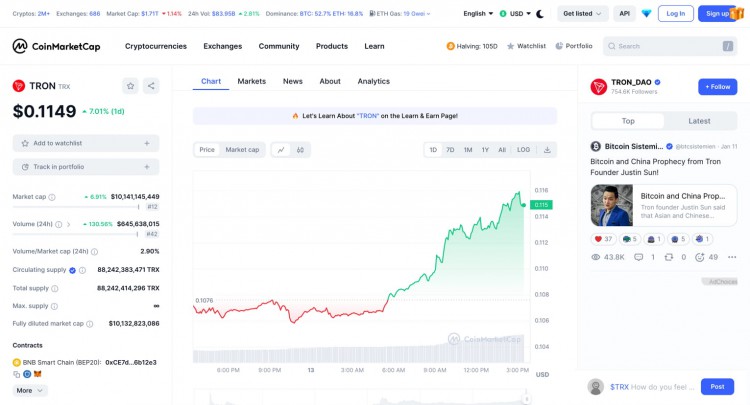Click the share icon beside TRON
The height and width of the screenshot is (405, 750).
151,86
